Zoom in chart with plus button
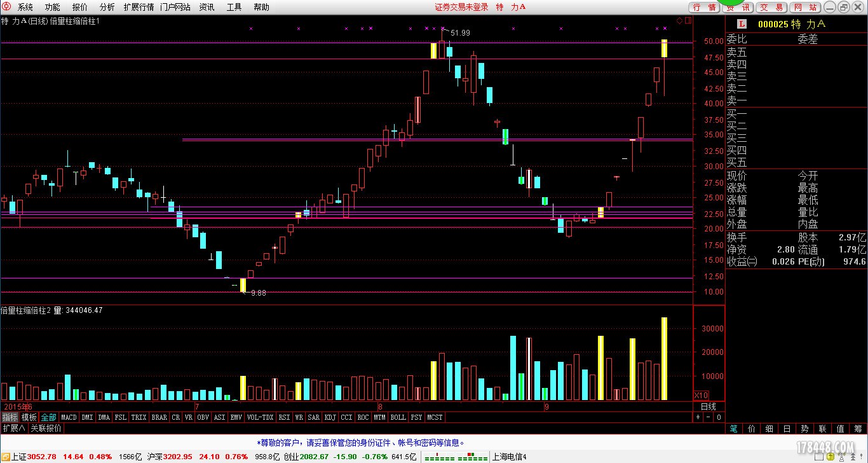The height and width of the screenshot is (463, 868). click(x=698, y=417)
